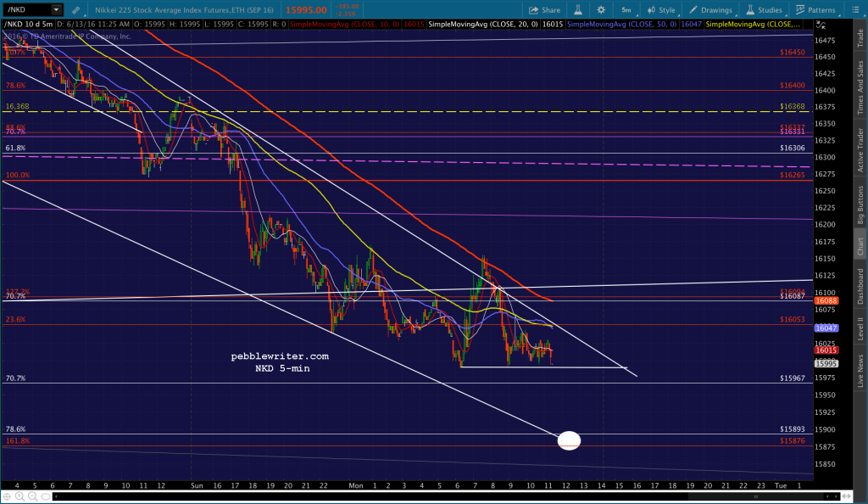The height and width of the screenshot is (504, 868).
Task: Click the zoom out magnifier icon
Action: point(33,496)
